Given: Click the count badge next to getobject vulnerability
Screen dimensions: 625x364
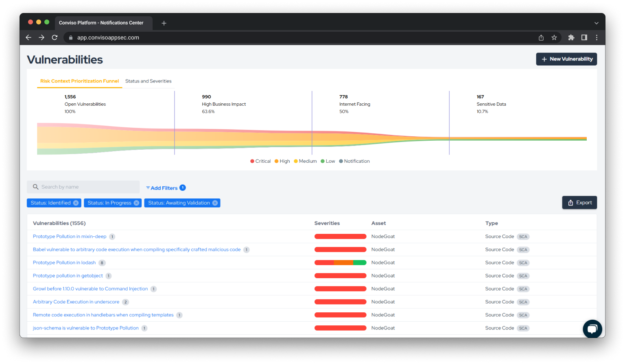Looking at the screenshot, I should (x=109, y=276).
